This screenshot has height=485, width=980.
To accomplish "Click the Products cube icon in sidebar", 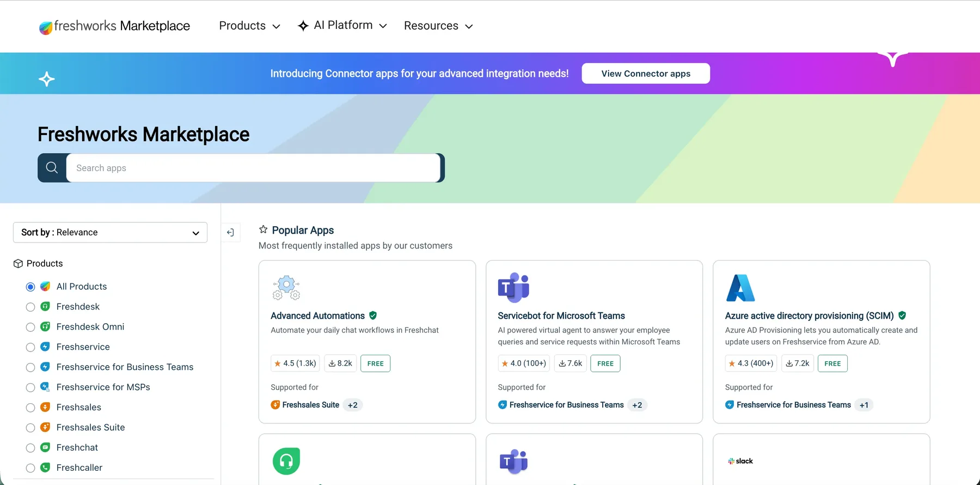I will 18,264.
